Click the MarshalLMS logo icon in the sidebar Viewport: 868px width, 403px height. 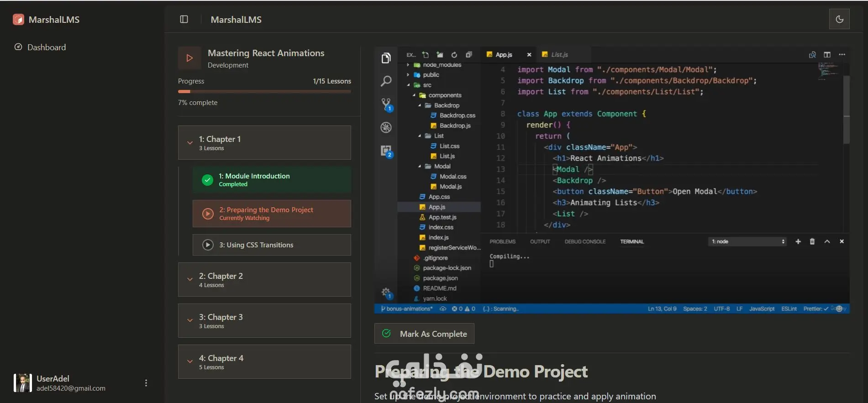(x=18, y=20)
